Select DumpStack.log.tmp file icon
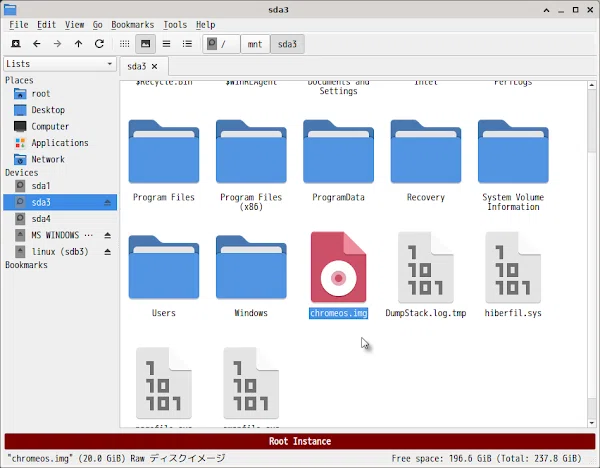Image resolution: width=600 pixels, height=468 pixels. point(426,267)
